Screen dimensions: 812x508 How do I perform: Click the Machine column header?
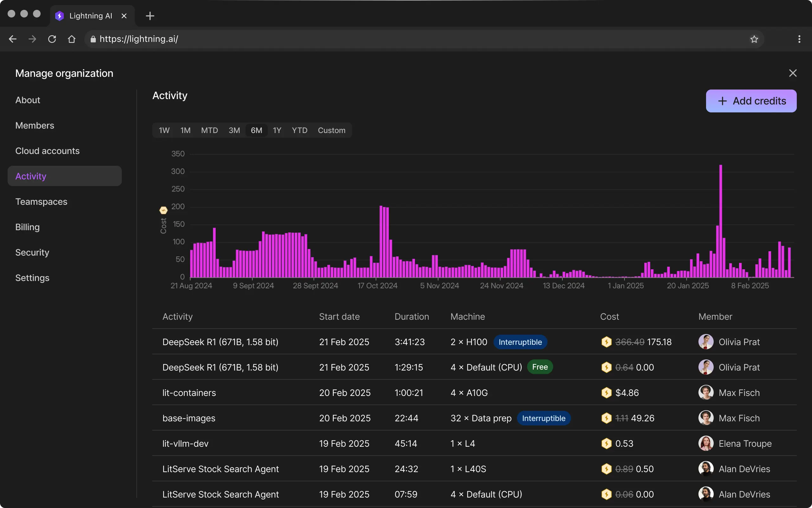pos(468,317)
